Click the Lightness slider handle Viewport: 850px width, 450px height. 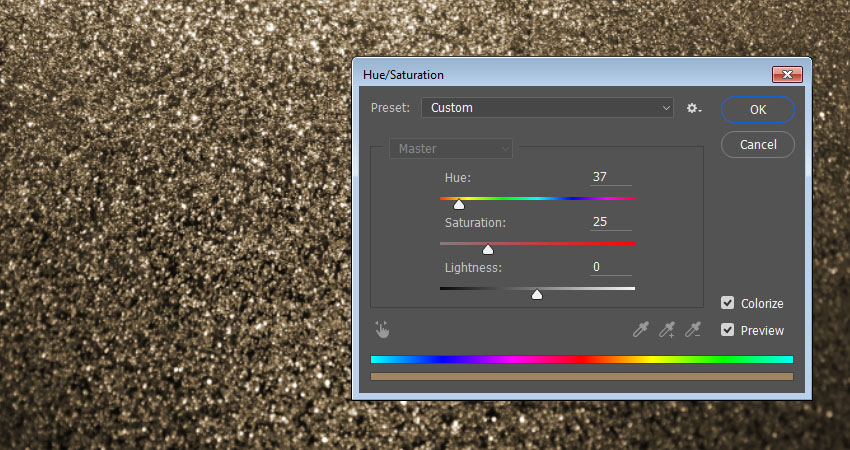tap(537, 294)
